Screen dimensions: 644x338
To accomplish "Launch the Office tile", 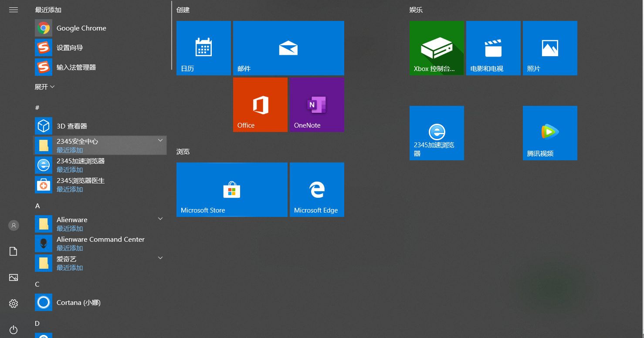I will click(x=260, y=105).
